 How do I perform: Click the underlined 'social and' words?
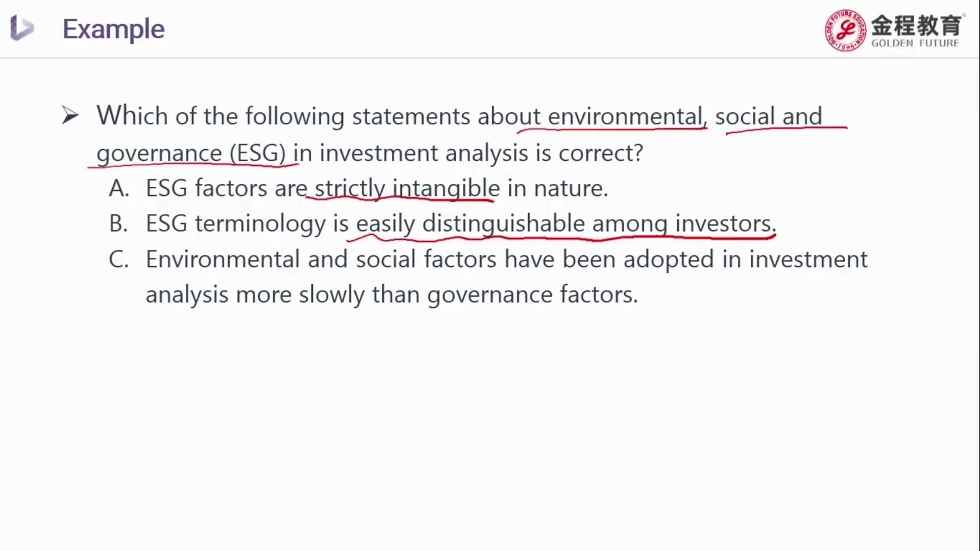coord(768,116)
